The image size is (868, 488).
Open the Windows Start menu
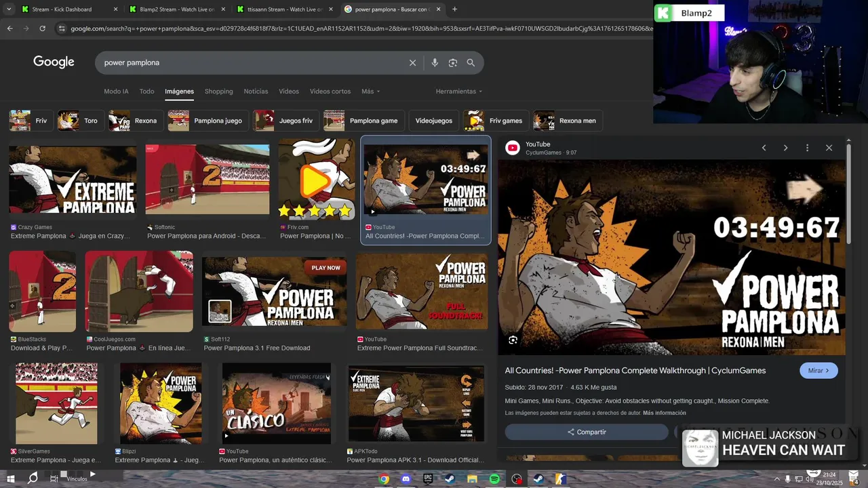pos(10,479)
